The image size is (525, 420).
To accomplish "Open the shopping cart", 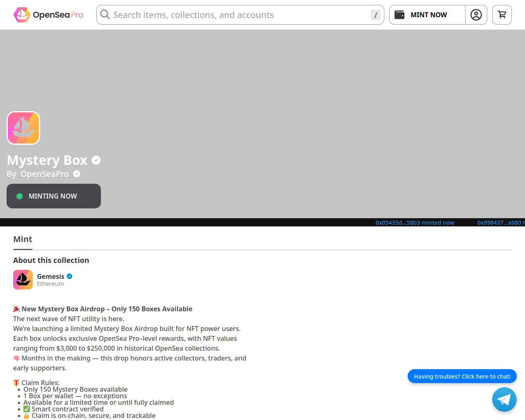I will [502, 15].
